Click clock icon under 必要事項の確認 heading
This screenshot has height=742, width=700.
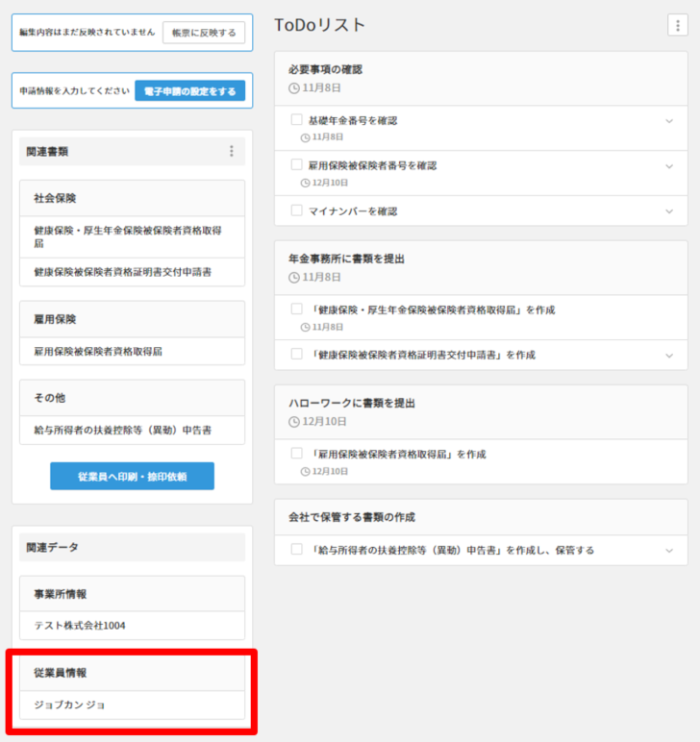294,87
